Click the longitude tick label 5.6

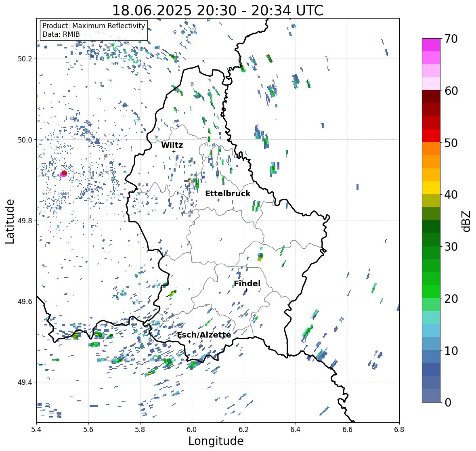pyautogui.click(x=88, y=430)
